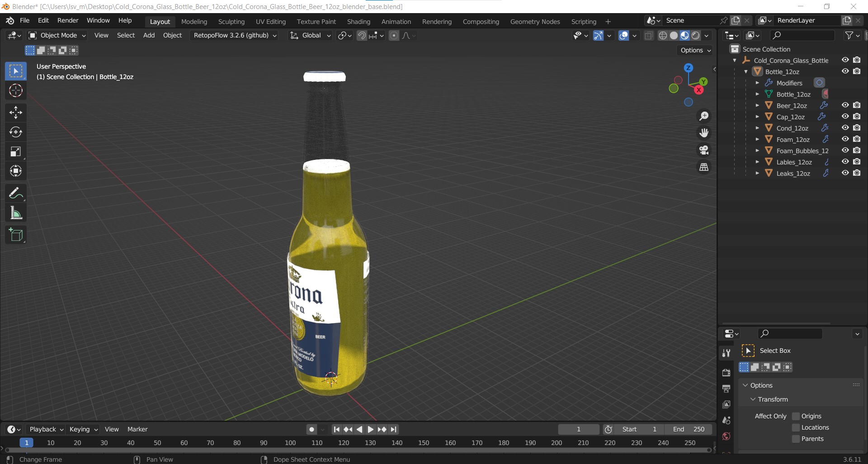Open Global transform orientation dropdown
The image size is (868, 464).
[x=311, y=35]
